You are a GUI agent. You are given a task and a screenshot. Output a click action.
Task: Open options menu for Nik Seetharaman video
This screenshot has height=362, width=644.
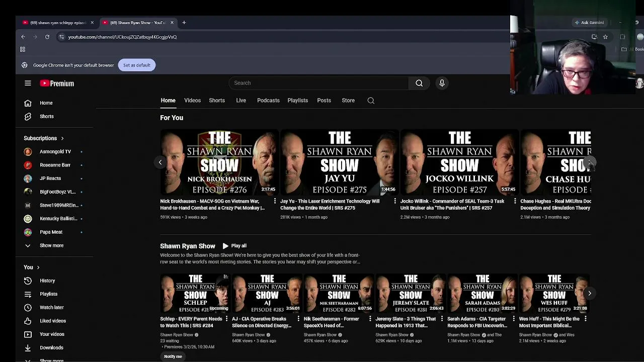pos(370,319)
